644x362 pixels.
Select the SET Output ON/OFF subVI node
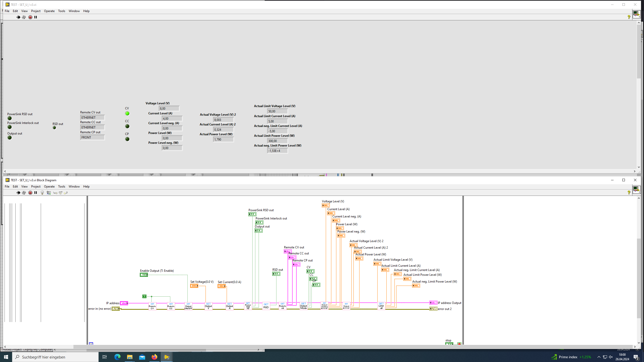click(x=188, y=306)
